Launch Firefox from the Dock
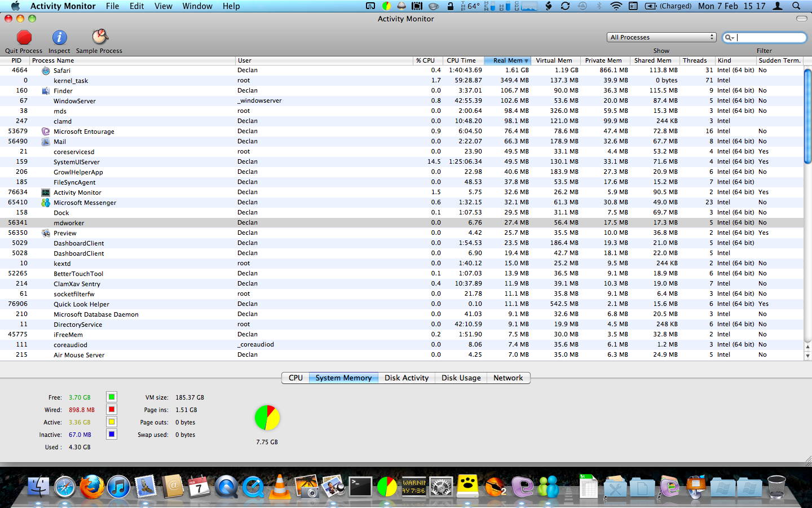The image size is (812, 508). [91, 487]
